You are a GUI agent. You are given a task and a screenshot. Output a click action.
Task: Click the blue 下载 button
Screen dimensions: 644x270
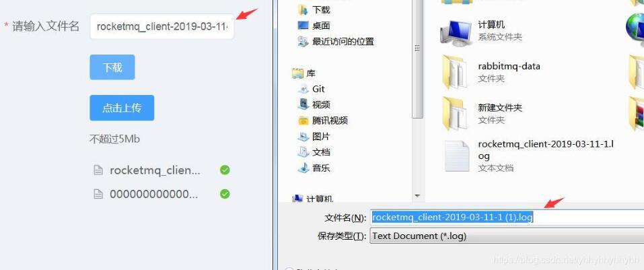(x=112, y=67)
